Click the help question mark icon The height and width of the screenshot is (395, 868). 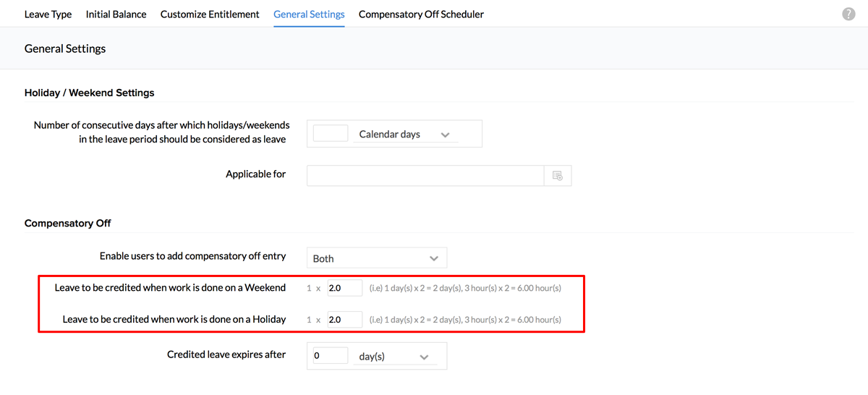coord(848,14)
